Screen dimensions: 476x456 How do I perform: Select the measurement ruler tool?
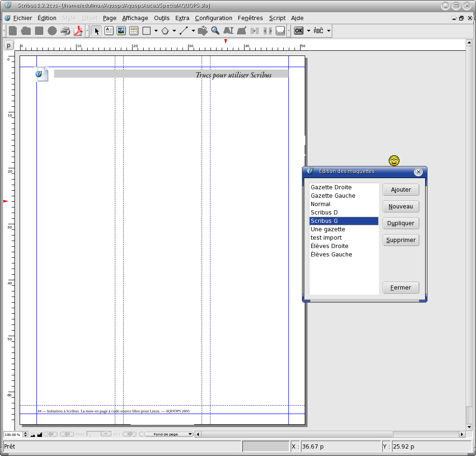click(280, 31)
